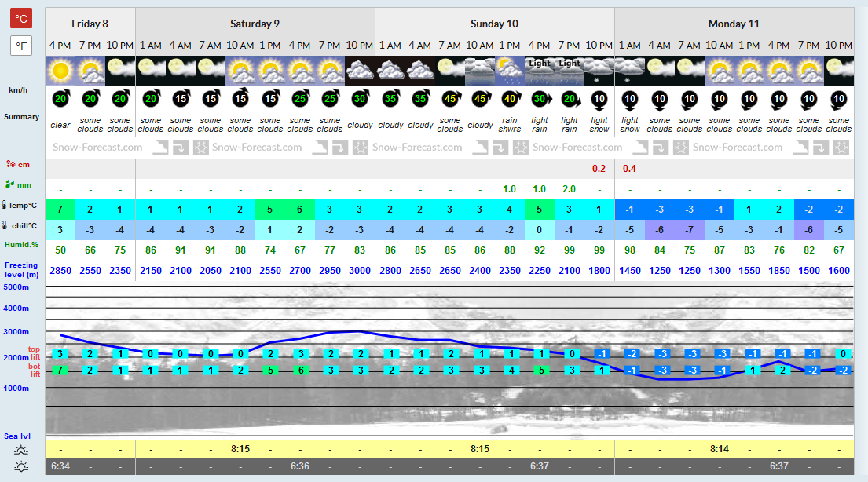Click humidity value 50
868x482 pixels.
coord(60,250)
